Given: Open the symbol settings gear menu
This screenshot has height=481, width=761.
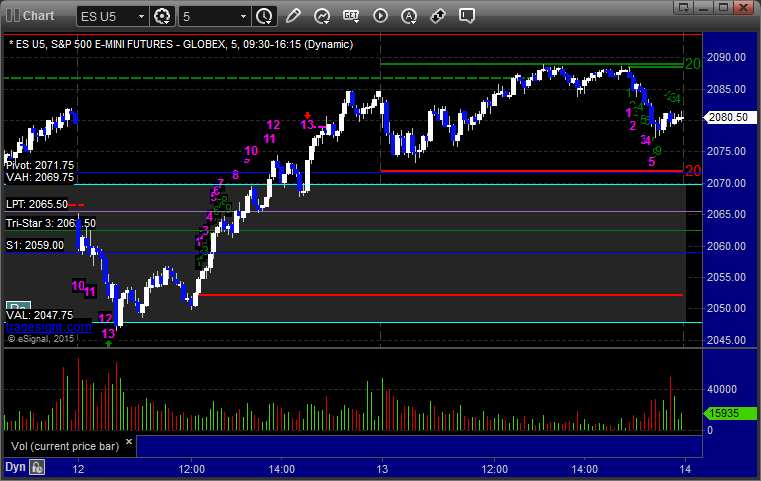Looking at the screenshot, I should (x=162, y=17).
